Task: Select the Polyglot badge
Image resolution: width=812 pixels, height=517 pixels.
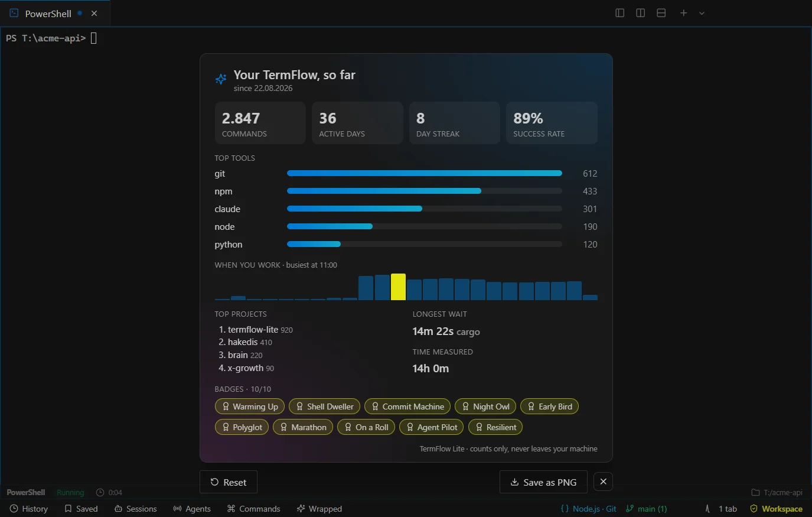Action: pos(242,427)
